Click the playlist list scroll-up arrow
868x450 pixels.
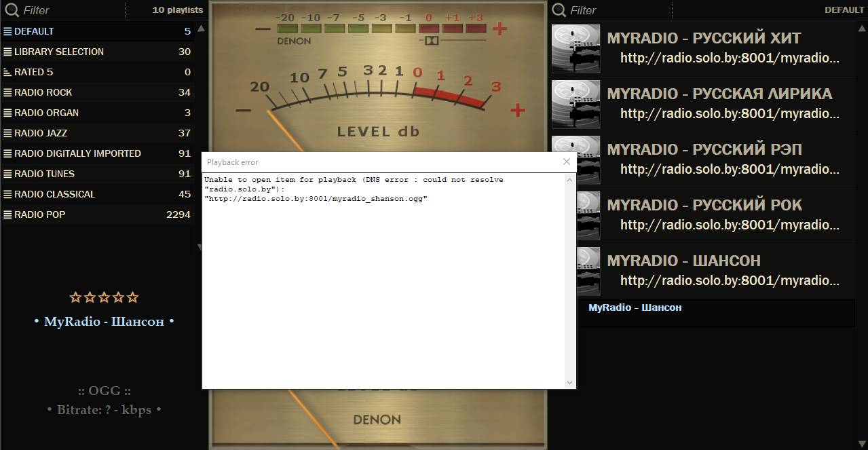(x=200, y=29)
